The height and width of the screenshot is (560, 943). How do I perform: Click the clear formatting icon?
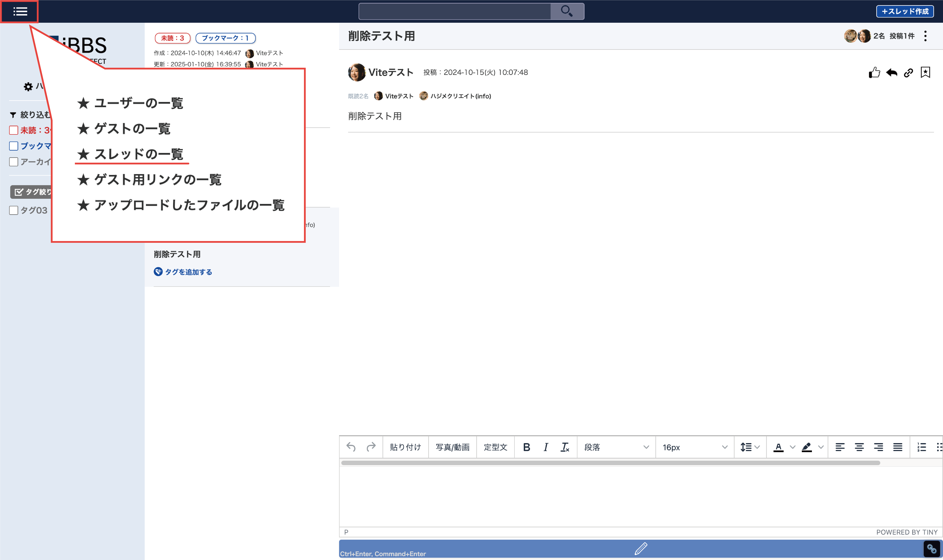click(x=565, y=447)
